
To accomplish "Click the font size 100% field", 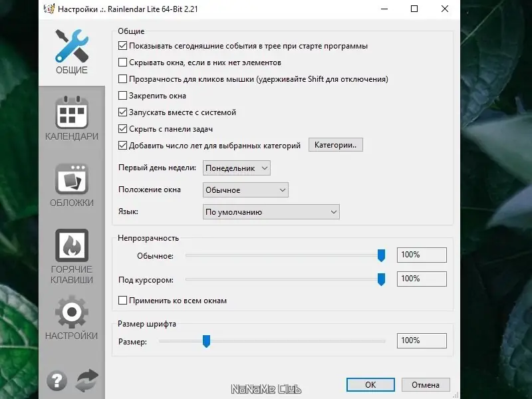I will point(422,340).
